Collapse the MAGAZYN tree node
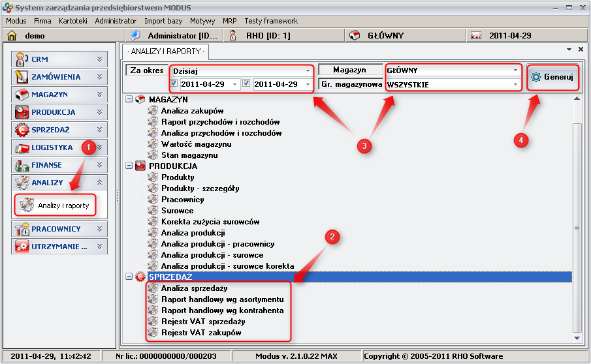591x364 pixels. [x=129, y=99]
